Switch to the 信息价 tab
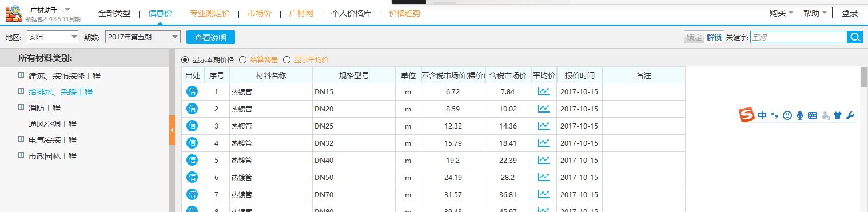868x212 pixels. (160, 13)
